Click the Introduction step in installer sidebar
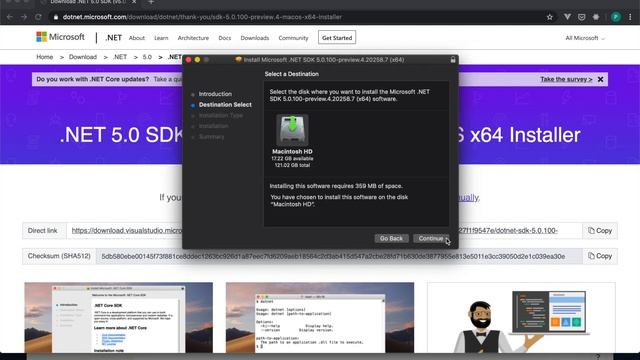640x360 pixels. (215, 94)
